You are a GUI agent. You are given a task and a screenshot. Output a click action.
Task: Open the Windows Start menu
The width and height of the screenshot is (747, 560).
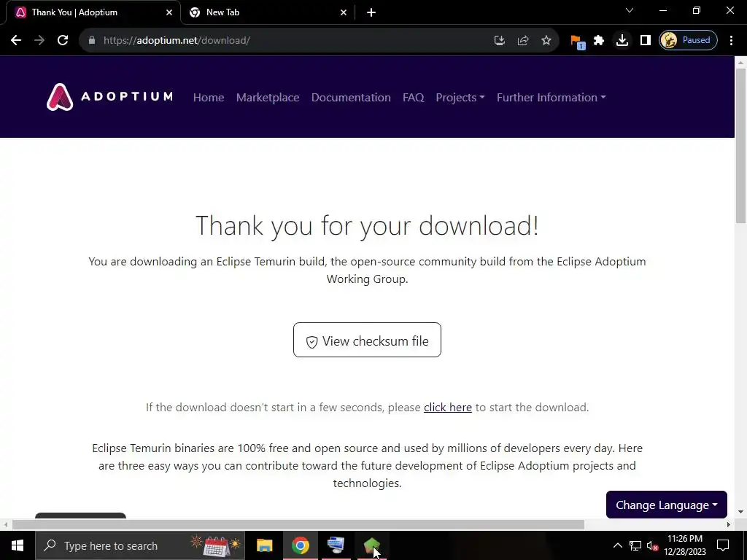coord(18,545)
